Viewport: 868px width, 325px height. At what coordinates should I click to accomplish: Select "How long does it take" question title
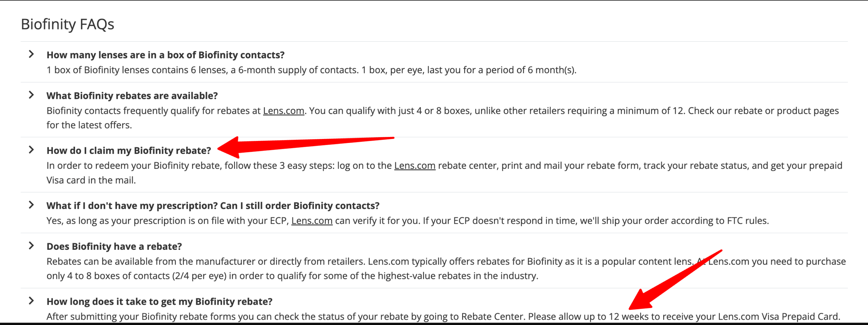tap(159, 302)
